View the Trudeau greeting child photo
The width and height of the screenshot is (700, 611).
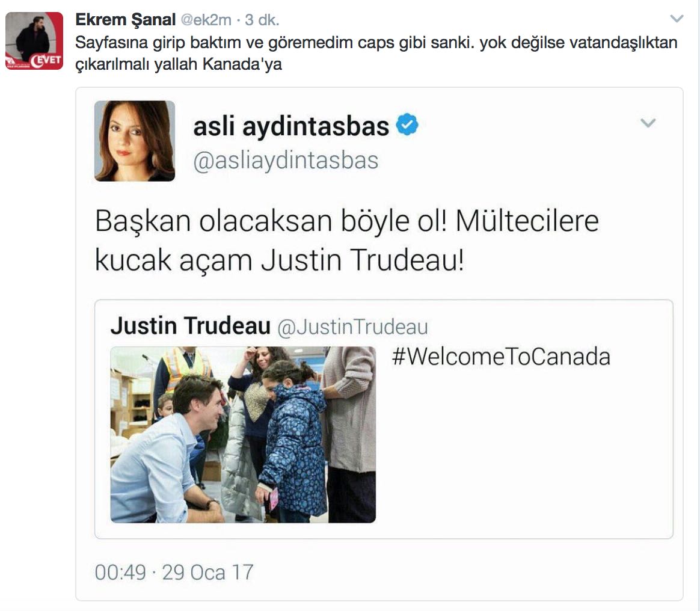tap(244, 435)
